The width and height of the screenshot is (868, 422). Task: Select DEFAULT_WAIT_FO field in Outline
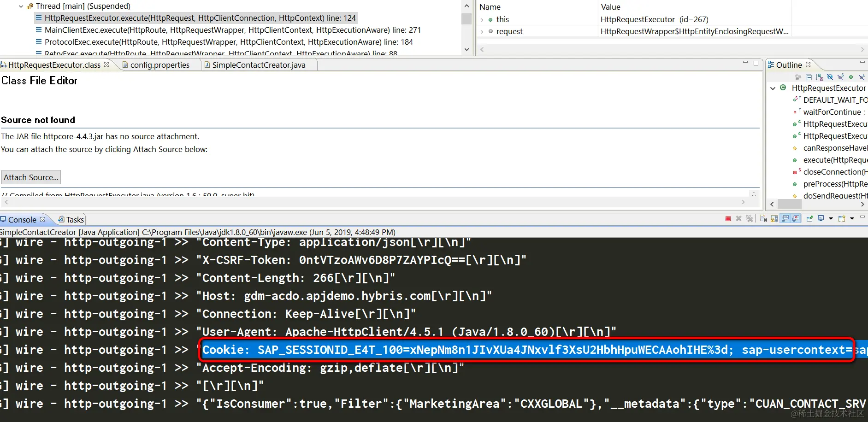coord(835,100)
